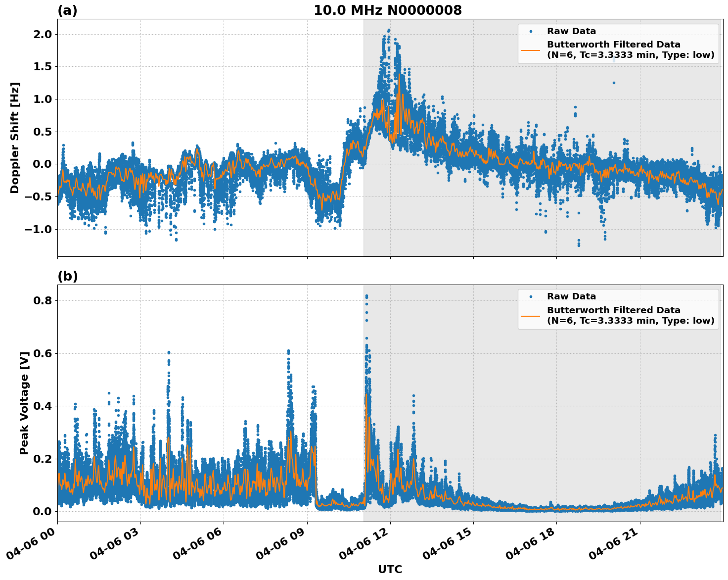The height and width of the screenshot is (580, 728).
Task: Click the Doppler Shift [Hz] axis label
Action: click(15, 134)
